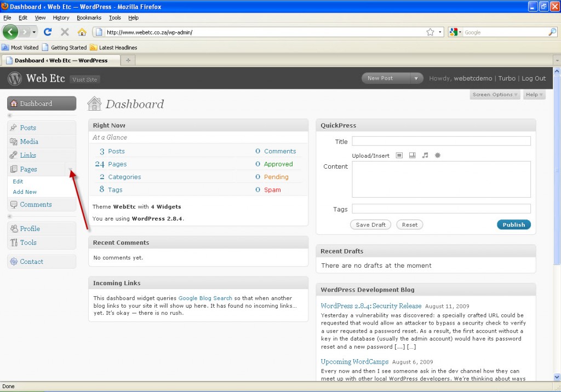Click the Spam comments link

point(272,189)
